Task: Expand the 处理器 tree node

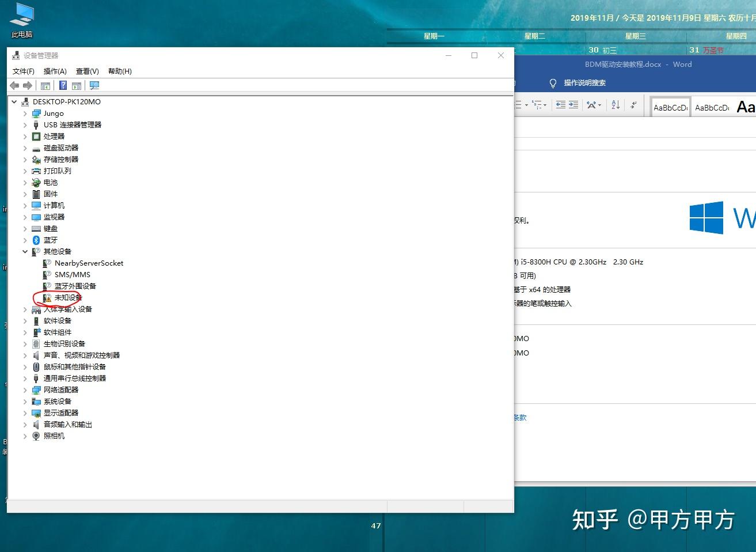Action: pyautogui.click(x=25, y=136)
